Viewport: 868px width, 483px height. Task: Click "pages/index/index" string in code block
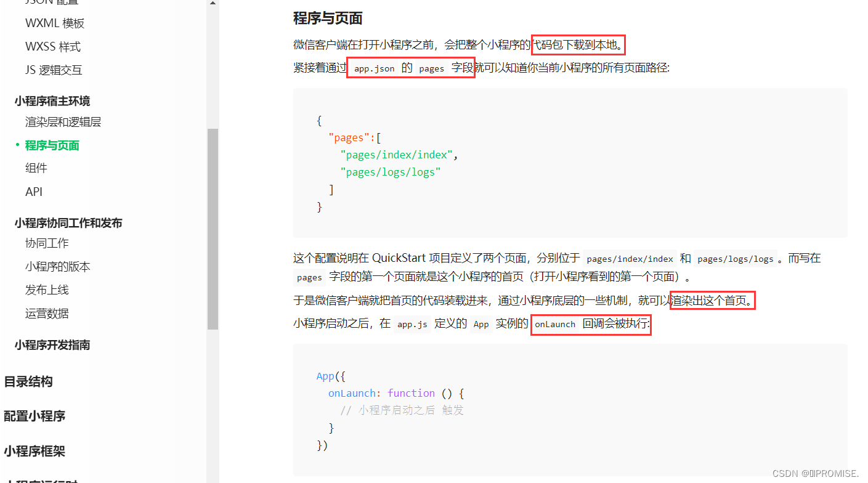(x=396, y=155)
